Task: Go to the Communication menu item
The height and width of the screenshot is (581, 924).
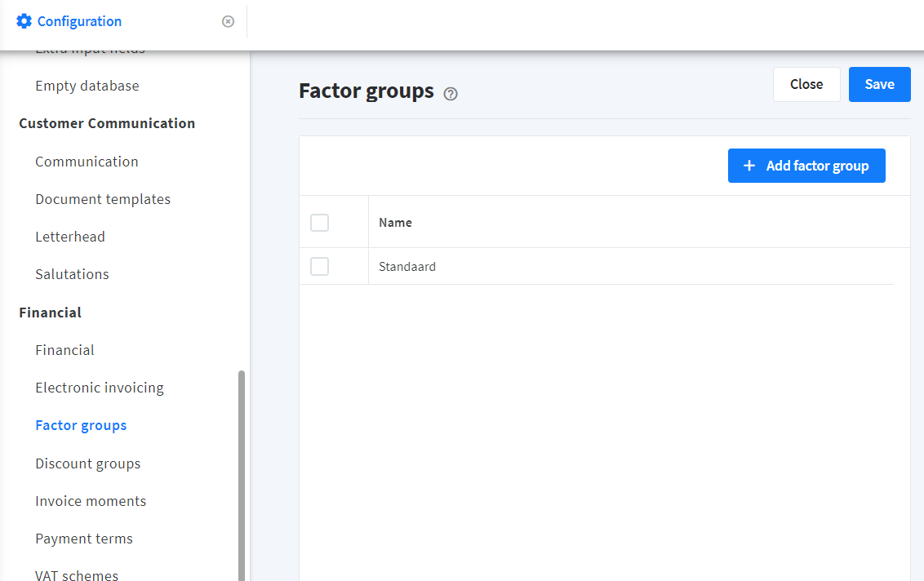Action: coord(87,162)
